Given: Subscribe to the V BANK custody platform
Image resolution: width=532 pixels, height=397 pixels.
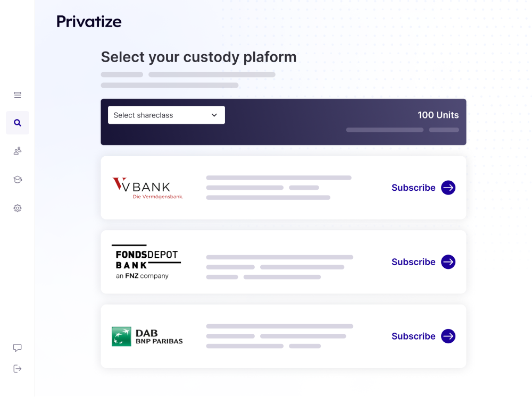Looking at the screenshot, I should coord(413,188).
